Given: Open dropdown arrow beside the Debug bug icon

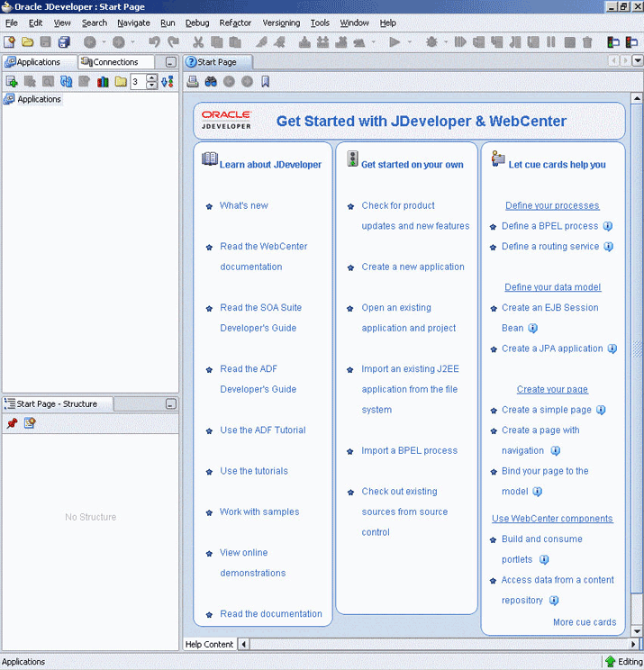Looking at the screenshot, I should point(446,41).
